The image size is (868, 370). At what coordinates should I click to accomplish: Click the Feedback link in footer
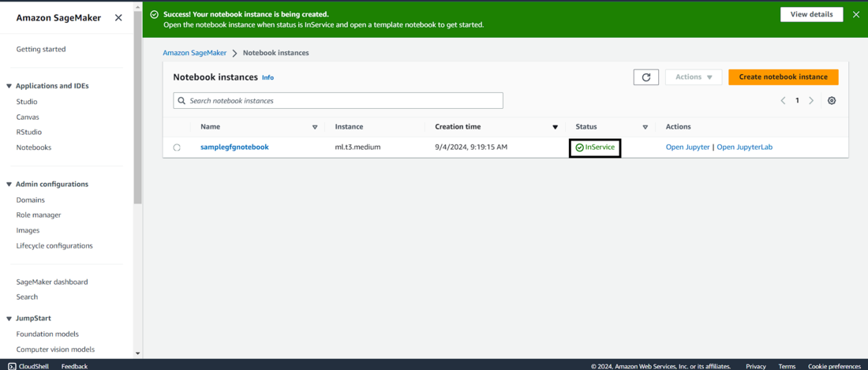[x=74, y=366]
